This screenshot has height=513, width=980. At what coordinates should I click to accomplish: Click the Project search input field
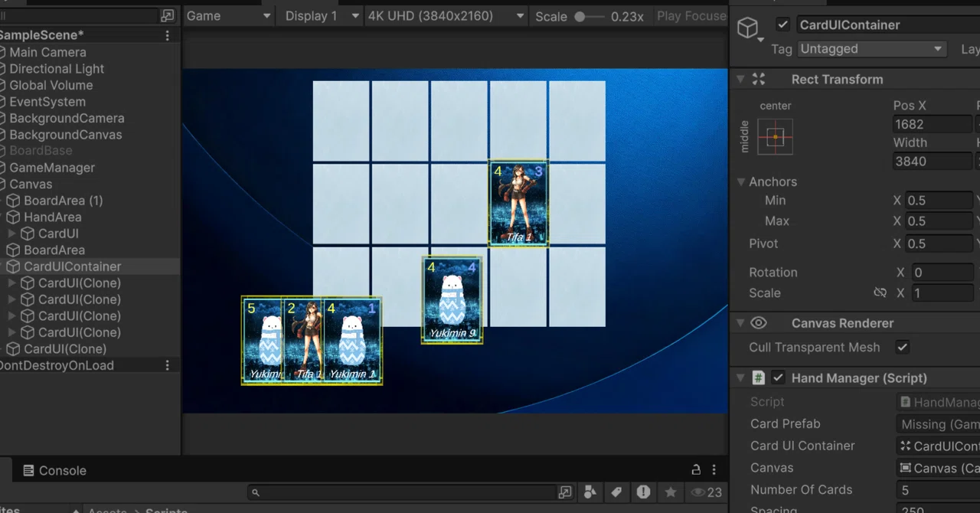pyautogui.click(x=402, y=492)
